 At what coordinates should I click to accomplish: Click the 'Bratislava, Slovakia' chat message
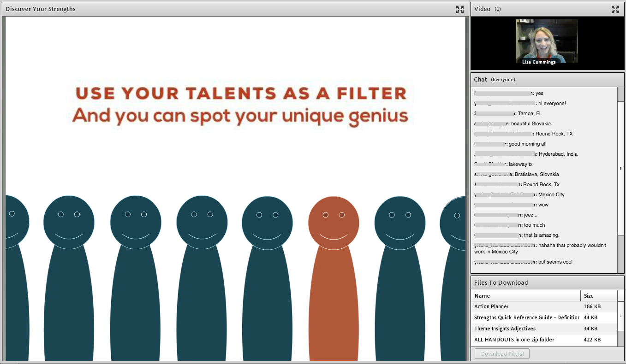coord(537,174)
